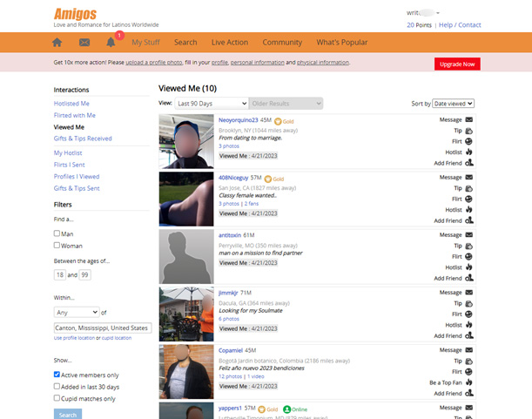The height and width of the screenshot is (419, 532).
Task: Click Be a Top Fan icon for Copamiel
Action: pyautogui.click(x=469, y=382)
